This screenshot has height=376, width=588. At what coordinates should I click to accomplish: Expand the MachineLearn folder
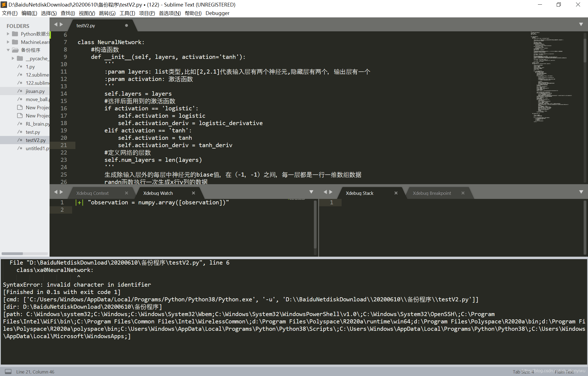pyautogui.click(x=8, y=42)
